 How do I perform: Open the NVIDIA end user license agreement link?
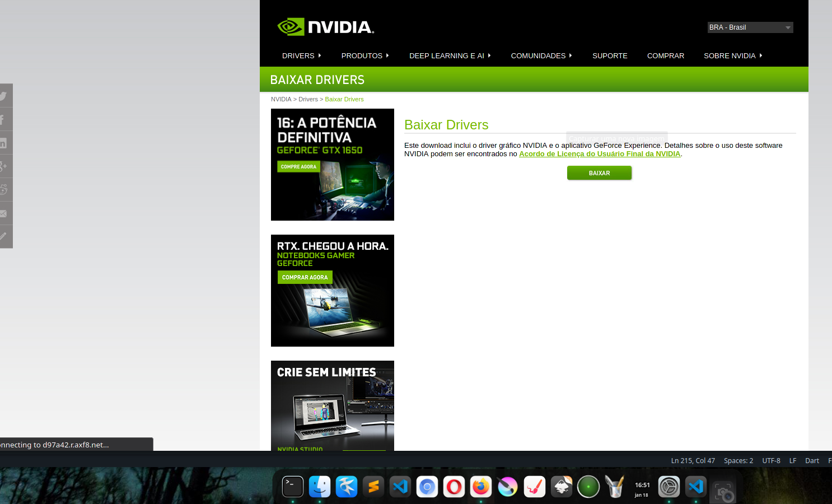click(600, 154)
